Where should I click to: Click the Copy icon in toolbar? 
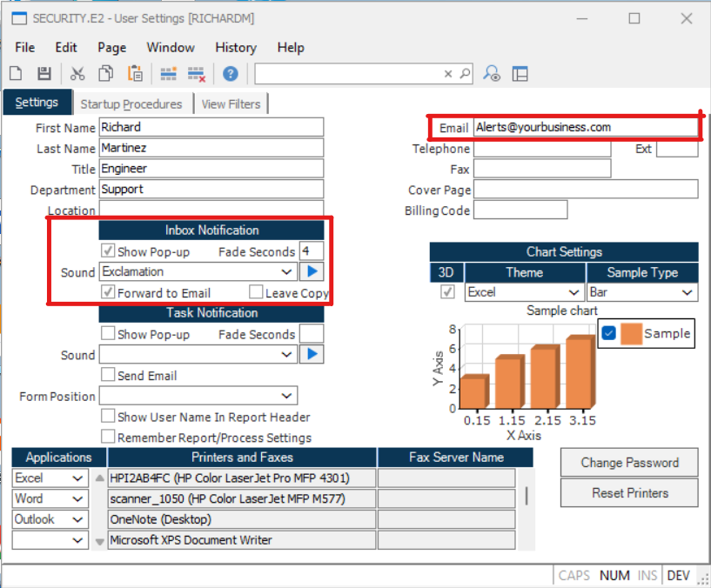[x=106, y=74]
